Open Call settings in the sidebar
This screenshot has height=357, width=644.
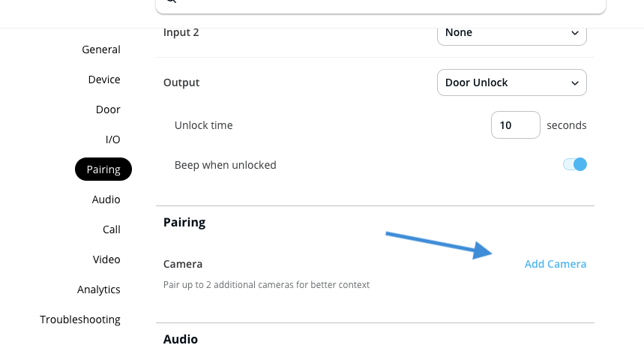[112, 229]
